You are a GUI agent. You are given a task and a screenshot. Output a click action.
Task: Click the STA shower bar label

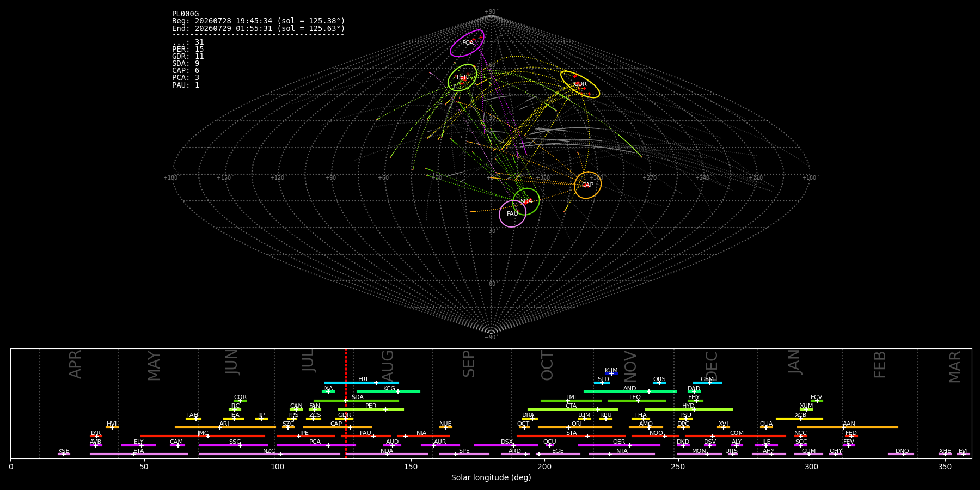pos(571,433)
